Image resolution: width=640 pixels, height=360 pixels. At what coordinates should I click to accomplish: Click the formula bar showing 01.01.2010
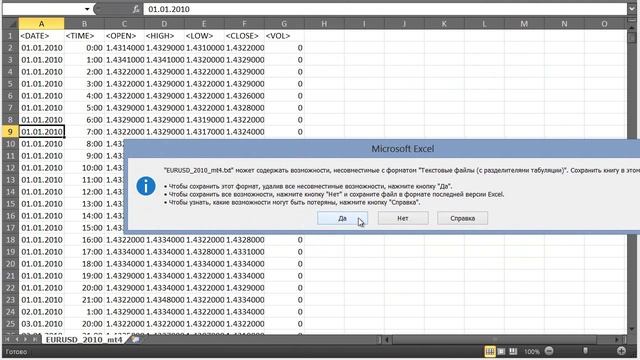coord(384,9)
